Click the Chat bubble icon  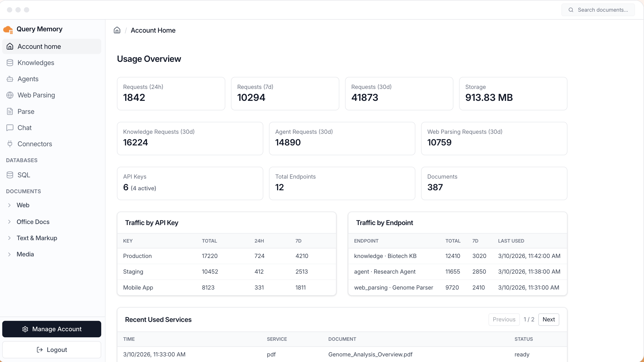click(10, 128)
